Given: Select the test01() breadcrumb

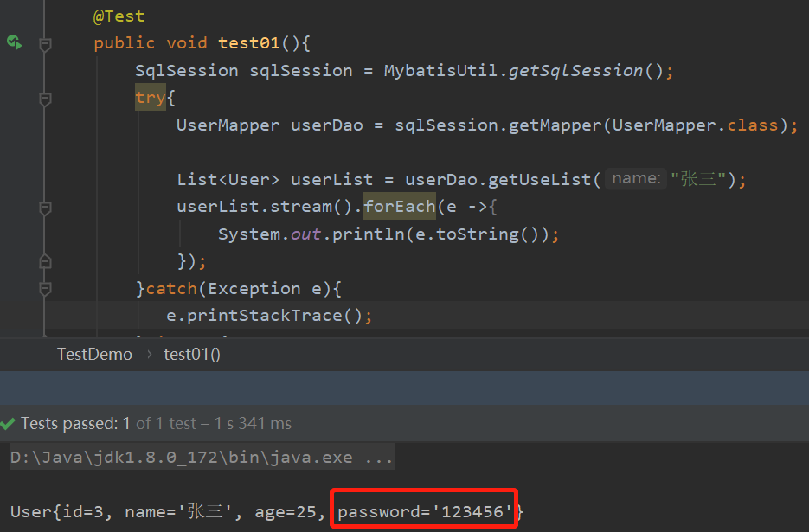Looking at the screenshot, I should [x=192, y=355].
